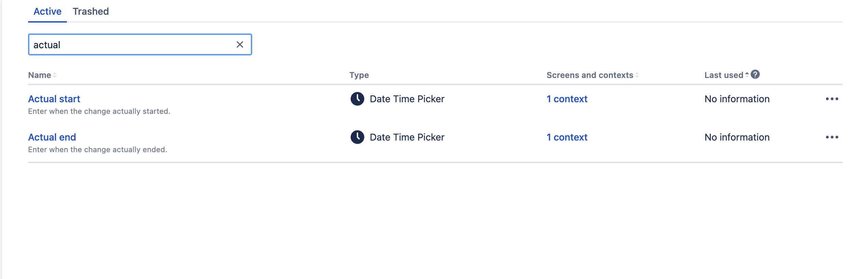
Task: Click the Type column header
Action: tap(359, 75)
